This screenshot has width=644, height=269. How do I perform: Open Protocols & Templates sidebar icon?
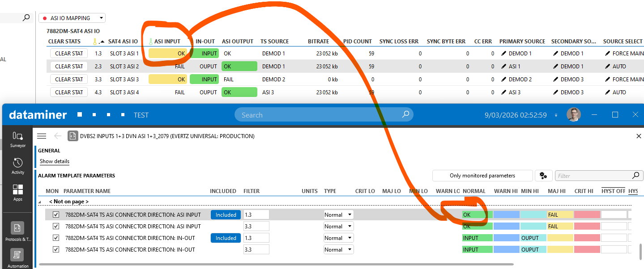click(18, 231)
